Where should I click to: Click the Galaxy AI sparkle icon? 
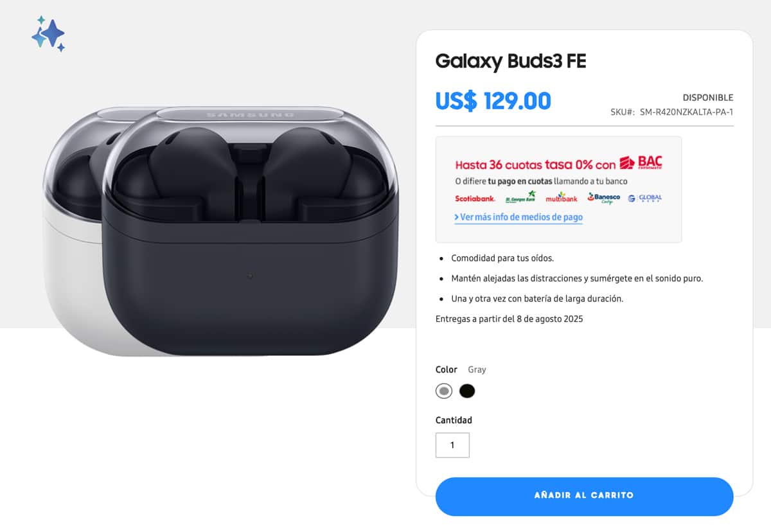pos(48,33)
